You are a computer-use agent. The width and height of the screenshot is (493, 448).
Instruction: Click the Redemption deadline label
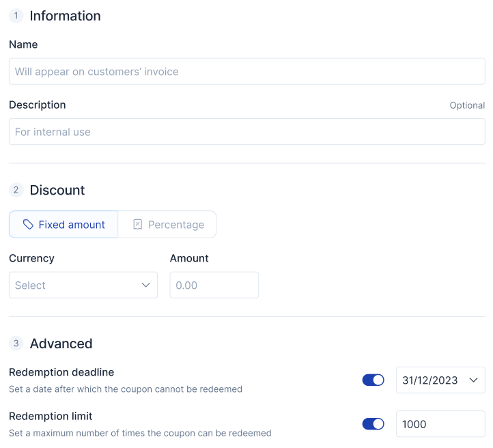(61, 372)
